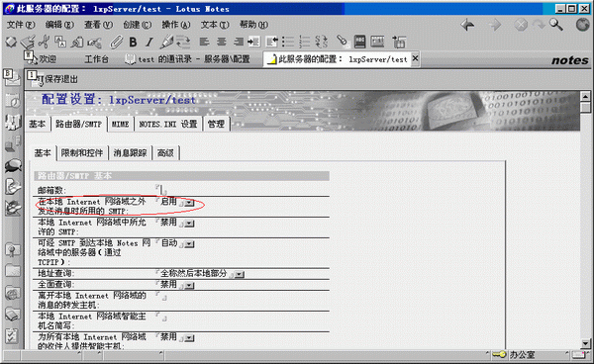The height and width of the screenshot is (364, 594).
Task: Click the paperclip attach file icon
Action: (116, 42)
